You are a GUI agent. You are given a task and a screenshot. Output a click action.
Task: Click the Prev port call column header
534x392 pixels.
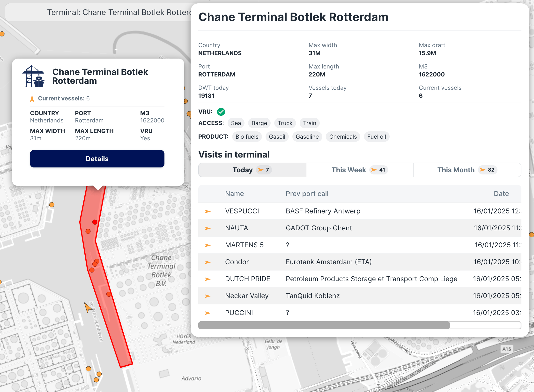coord(307,194)
